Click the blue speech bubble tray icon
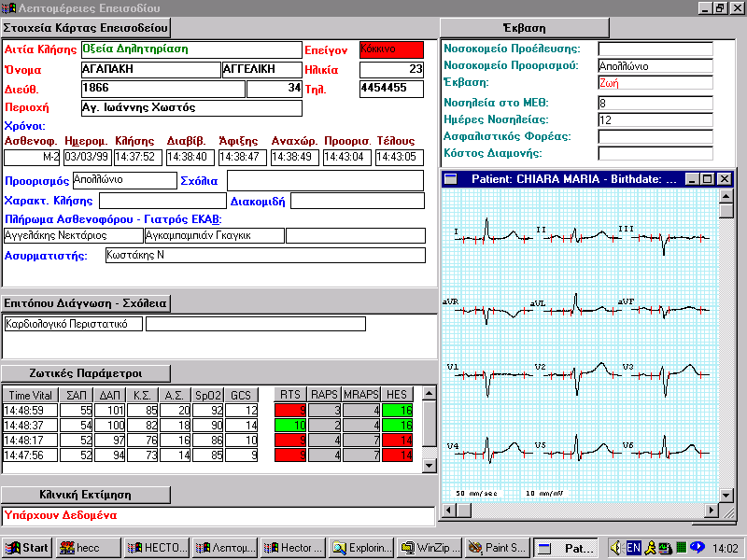This screenshot has width=747, height=560. click(x=697, y=547)
